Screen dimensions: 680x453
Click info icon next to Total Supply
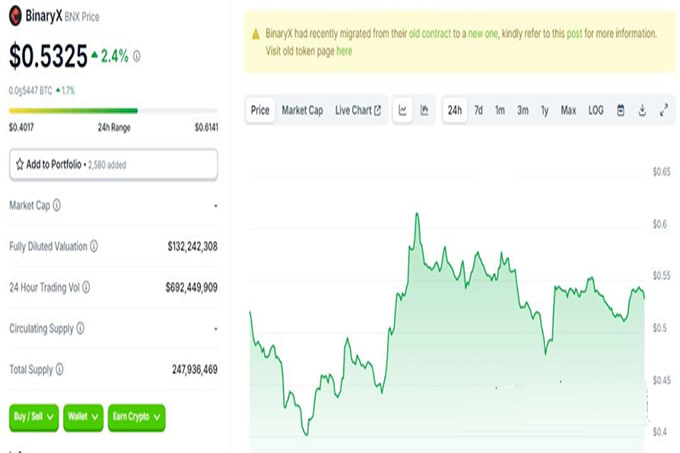59,369
